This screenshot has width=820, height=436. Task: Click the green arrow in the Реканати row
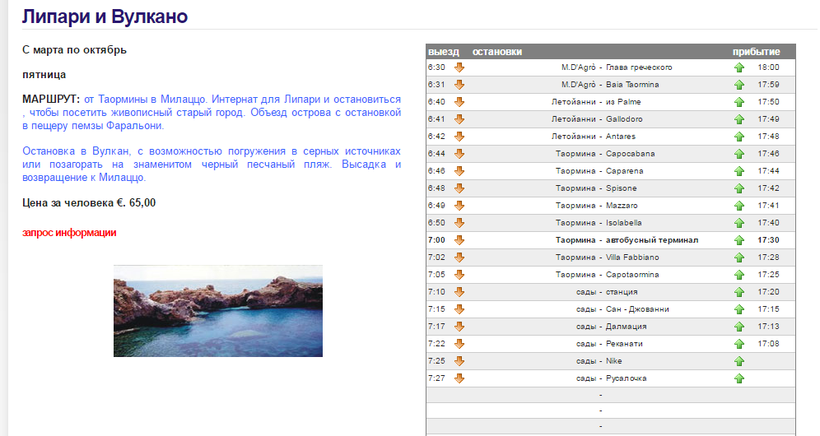[739, 343]
